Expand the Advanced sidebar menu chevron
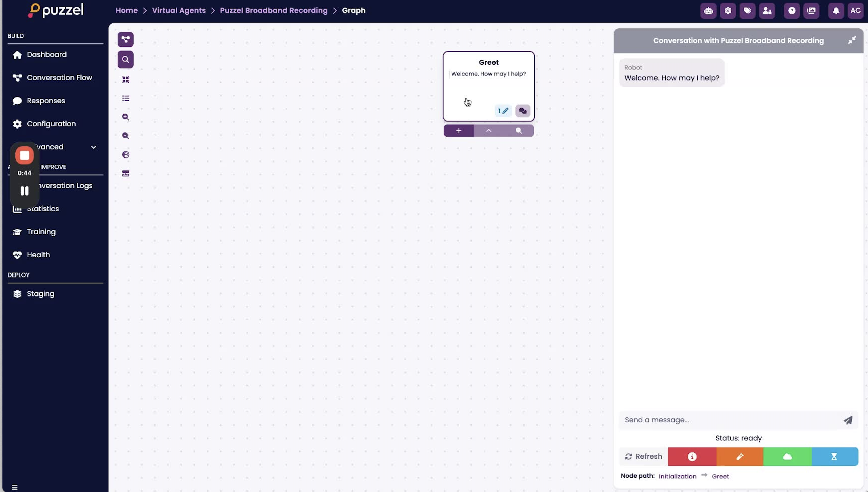The image size is (868, 492). [94, 147]
